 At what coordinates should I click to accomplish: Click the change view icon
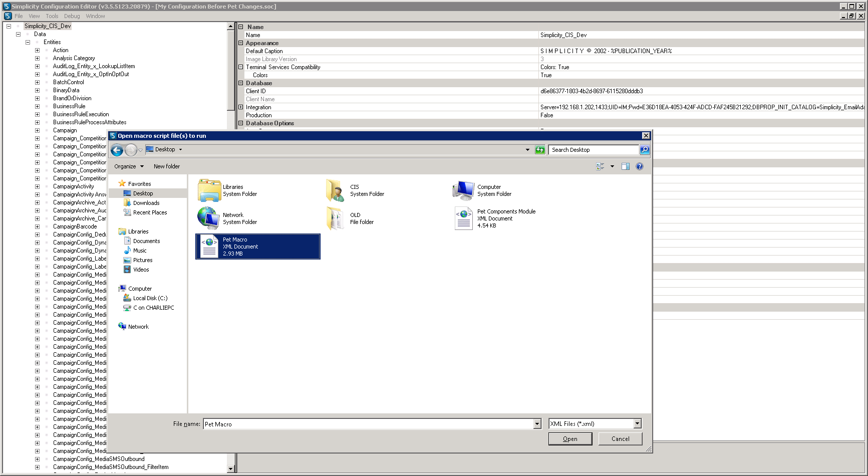point(600,166)
